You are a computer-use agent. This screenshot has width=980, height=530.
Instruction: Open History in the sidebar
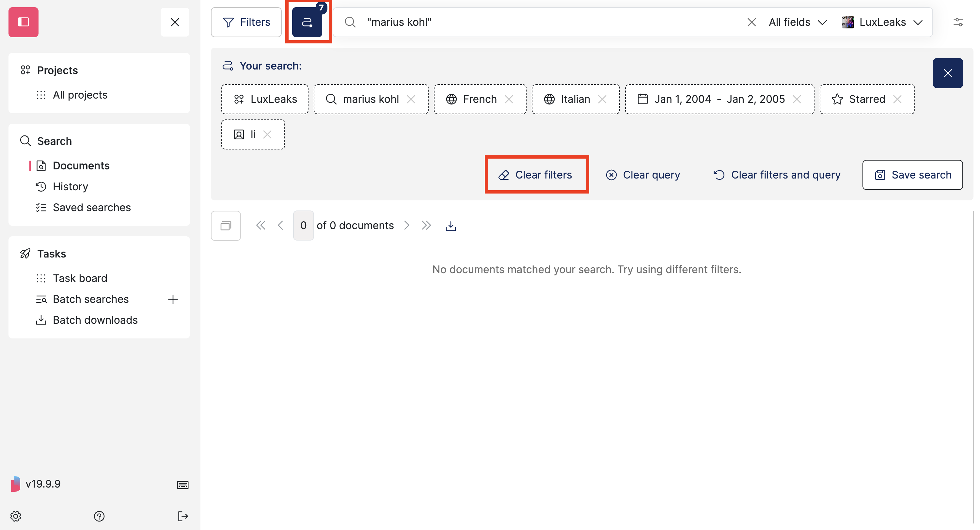(71, 186)
